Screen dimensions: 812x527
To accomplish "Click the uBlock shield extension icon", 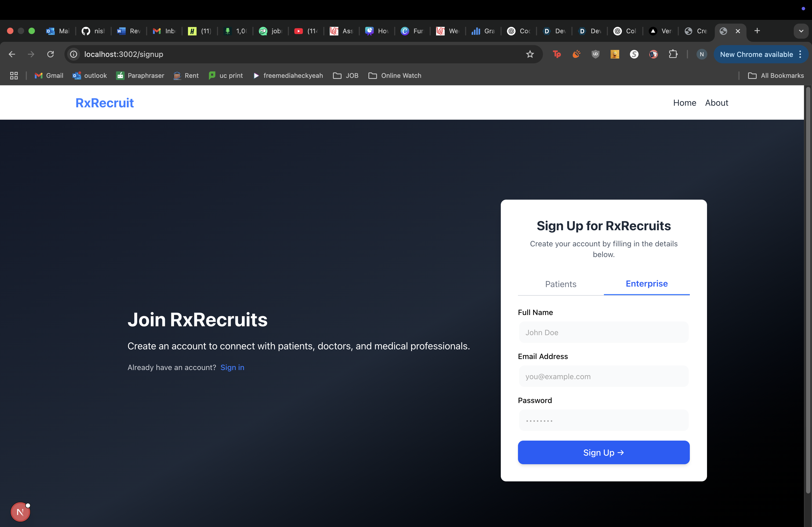I will [595, 54].
